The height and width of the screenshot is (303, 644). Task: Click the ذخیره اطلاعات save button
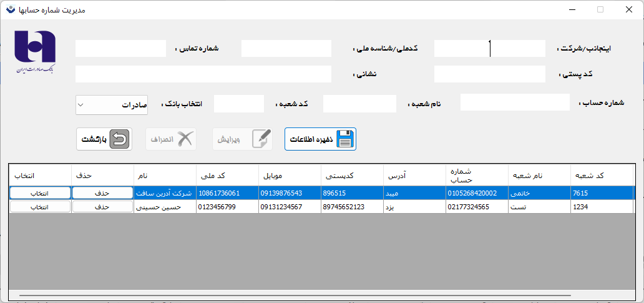(320, 139)
